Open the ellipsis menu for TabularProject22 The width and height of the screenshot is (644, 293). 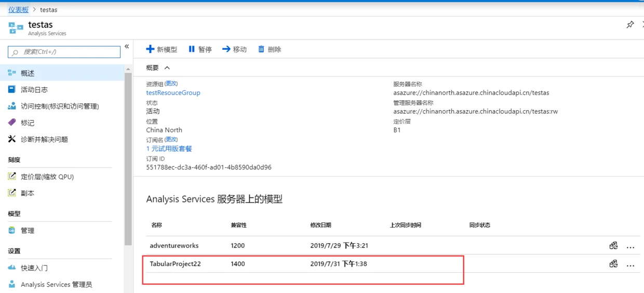[x=630, y=265]
